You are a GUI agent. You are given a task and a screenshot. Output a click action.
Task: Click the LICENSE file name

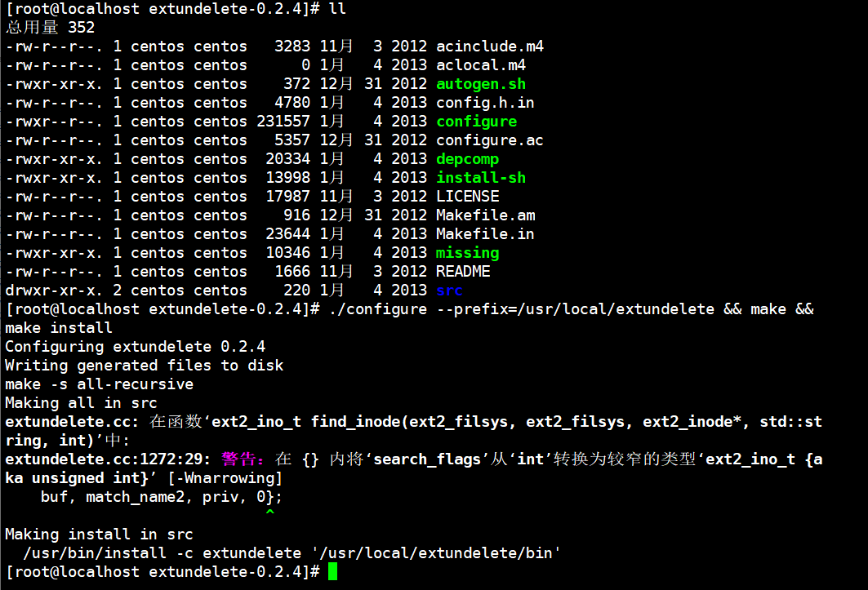467,197
